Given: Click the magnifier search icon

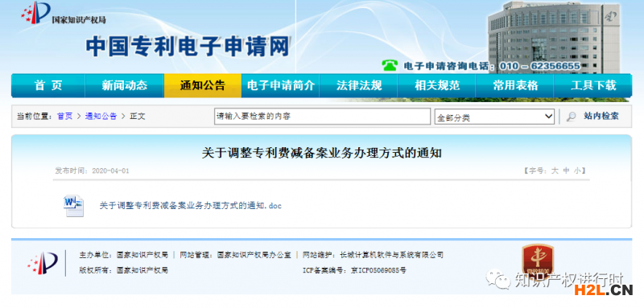Looking at the screenshot, I should [x=571, y=117].
